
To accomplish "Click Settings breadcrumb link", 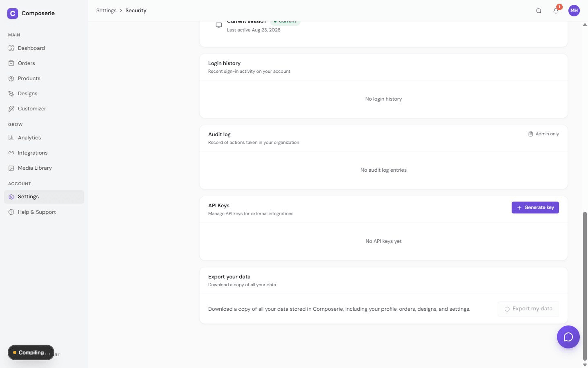I will [106, 11].
